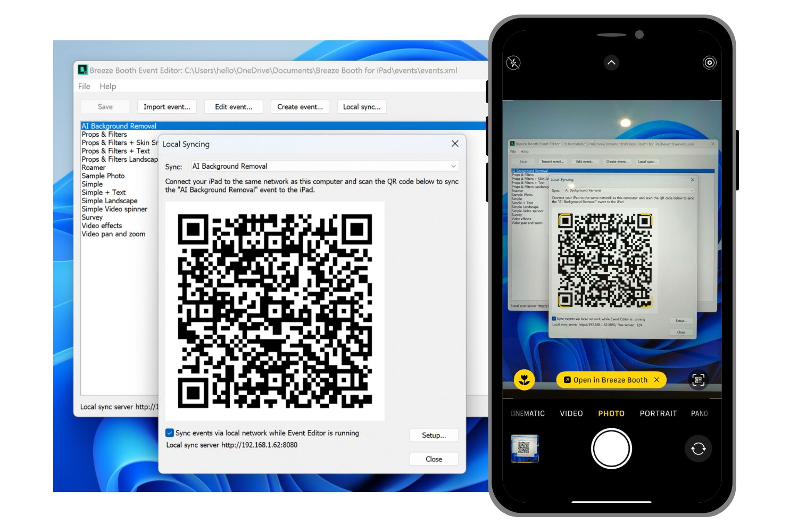798x532 pixels.
Task: Switch to VIDEO camera mode
Action: tap(571, 413)
